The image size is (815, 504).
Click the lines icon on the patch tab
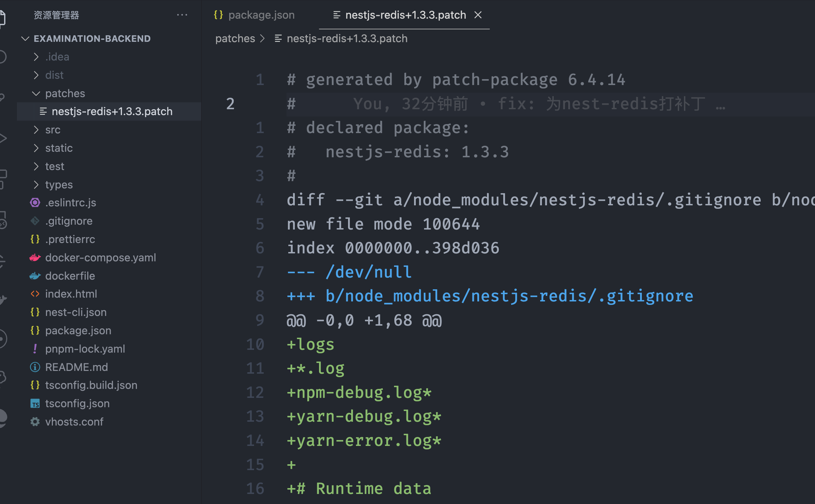(x=337, y=15)
